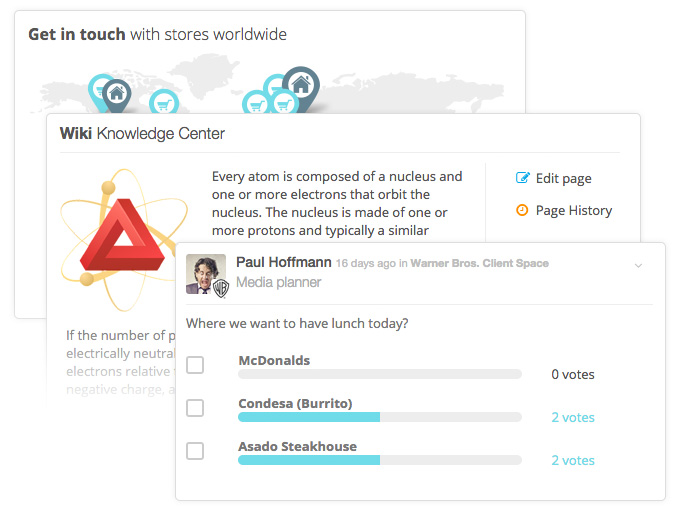
Task: Open Paul Hoffmann's profile name
Action: (284, 262)
